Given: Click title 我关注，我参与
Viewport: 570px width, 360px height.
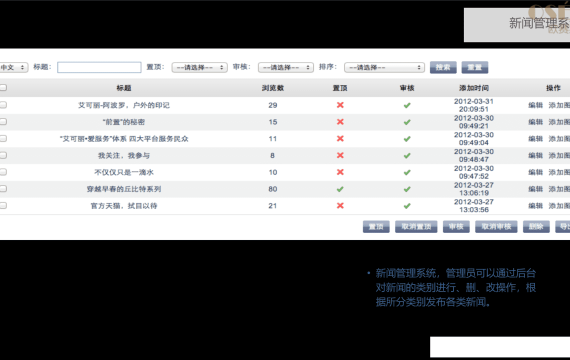Looking at the screenshot, I should tap(124, 155).
